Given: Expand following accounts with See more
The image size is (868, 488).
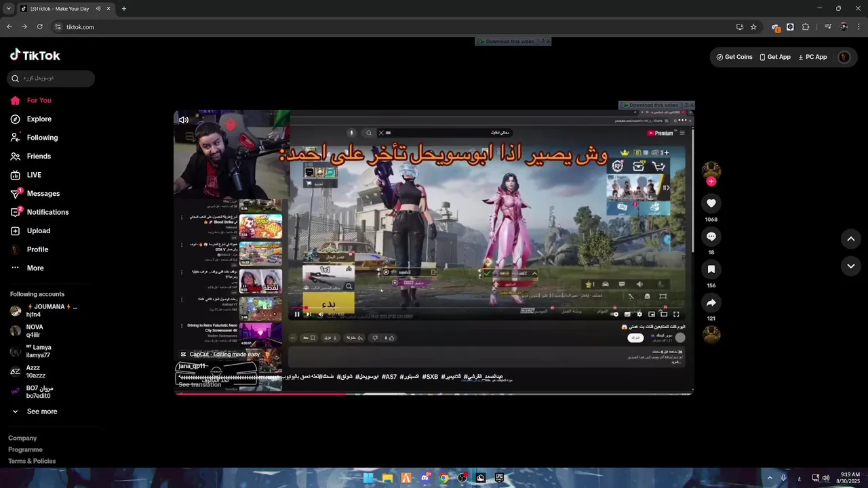Looking at the screenshot, I should pos(34,411).
